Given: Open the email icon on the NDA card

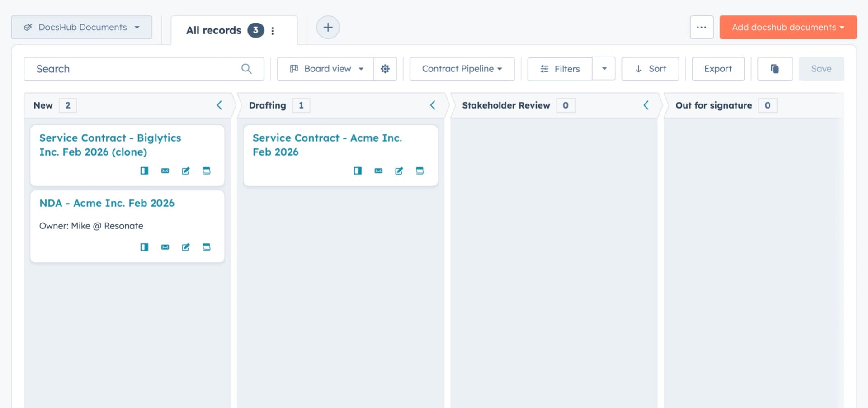Looking at the screenshot, I should (165, 247).
